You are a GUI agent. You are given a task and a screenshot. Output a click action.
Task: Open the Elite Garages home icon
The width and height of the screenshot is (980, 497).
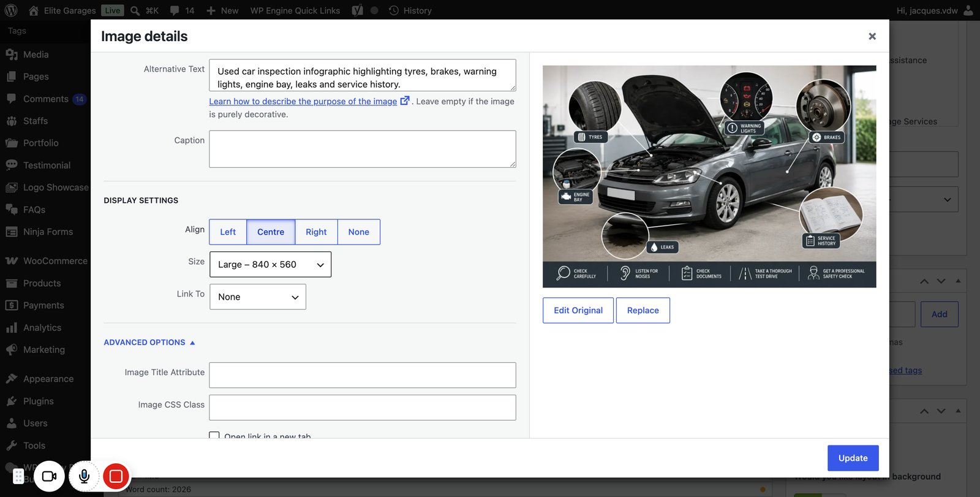click(x=34, y=10)
